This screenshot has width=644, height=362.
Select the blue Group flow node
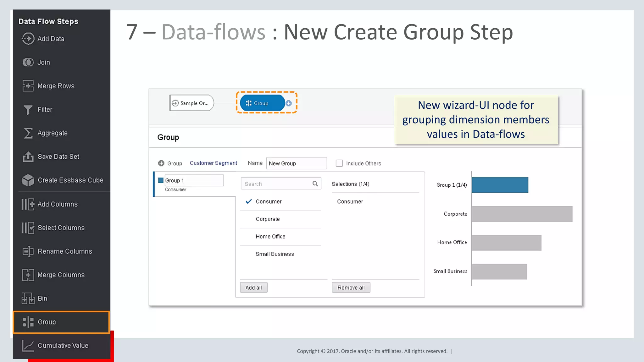coord(262,103)
